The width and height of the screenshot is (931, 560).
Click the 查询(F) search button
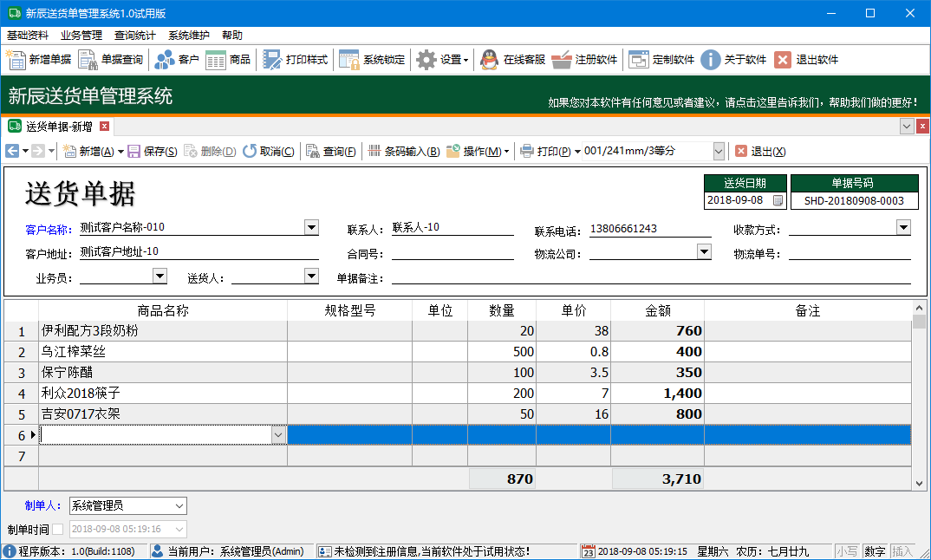tap(331, 152)
